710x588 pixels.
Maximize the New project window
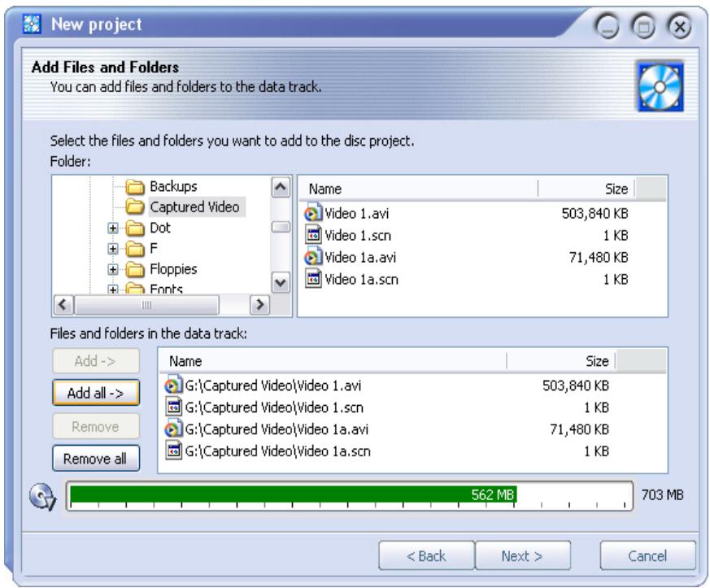pyautogui.click(x=643, y=27)
